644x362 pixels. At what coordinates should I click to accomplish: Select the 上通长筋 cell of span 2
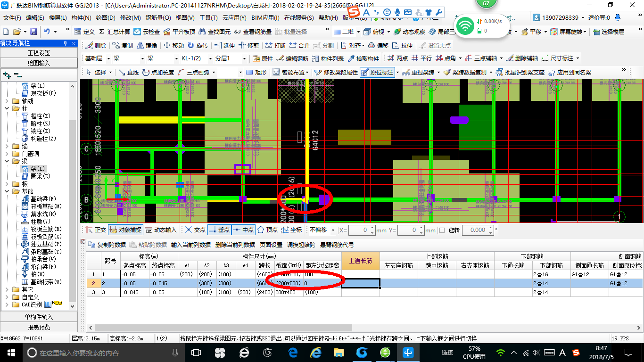361,283
